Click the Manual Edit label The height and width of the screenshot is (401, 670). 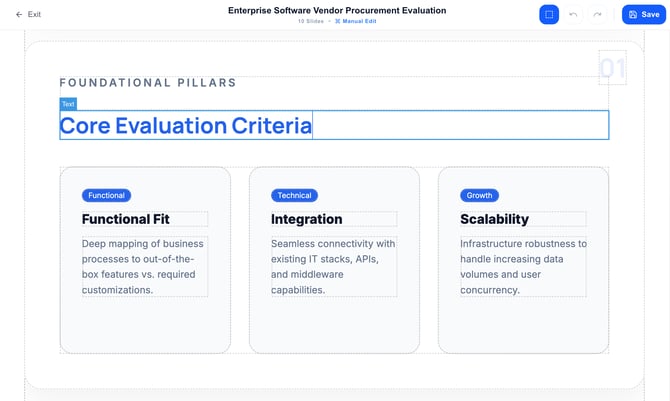tap(359, 21)
